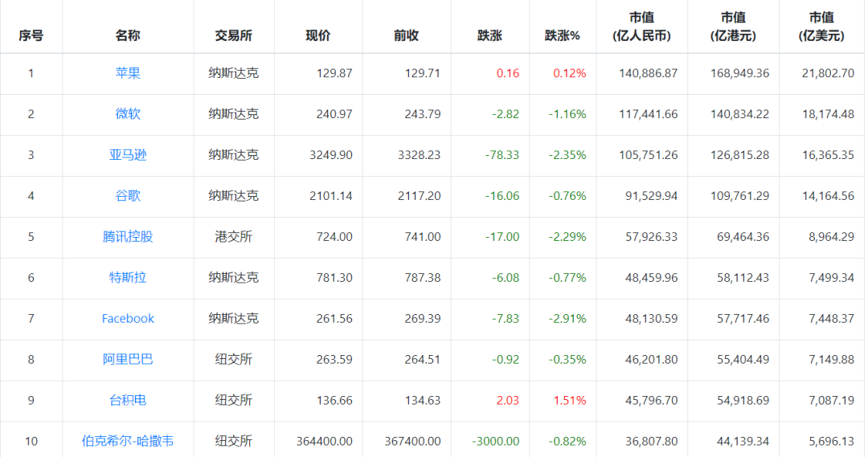Screen dimensions: 868x457
Task: Open the 微软 stock link
Action: coord(128,114)
